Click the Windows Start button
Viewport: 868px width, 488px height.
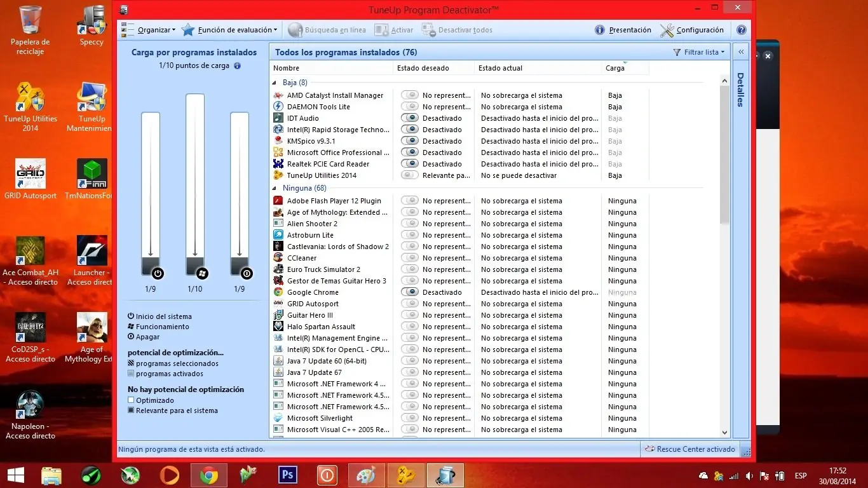(15, 475)
